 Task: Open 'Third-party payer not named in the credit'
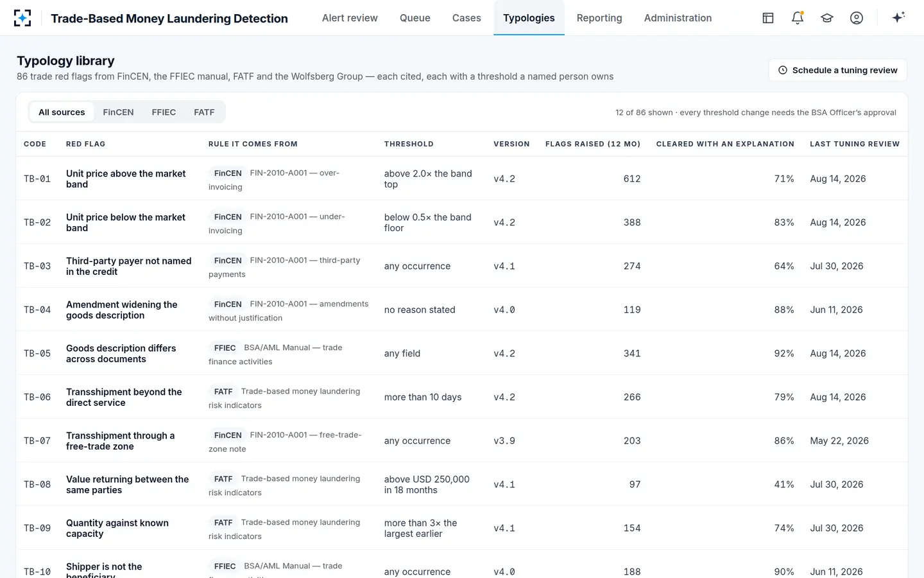129,267
